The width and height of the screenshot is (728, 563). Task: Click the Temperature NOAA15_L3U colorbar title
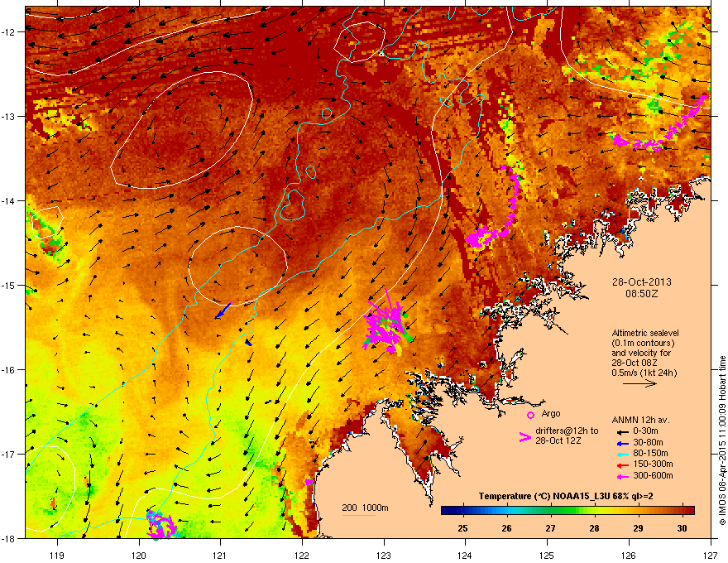(x=566, y=496)
